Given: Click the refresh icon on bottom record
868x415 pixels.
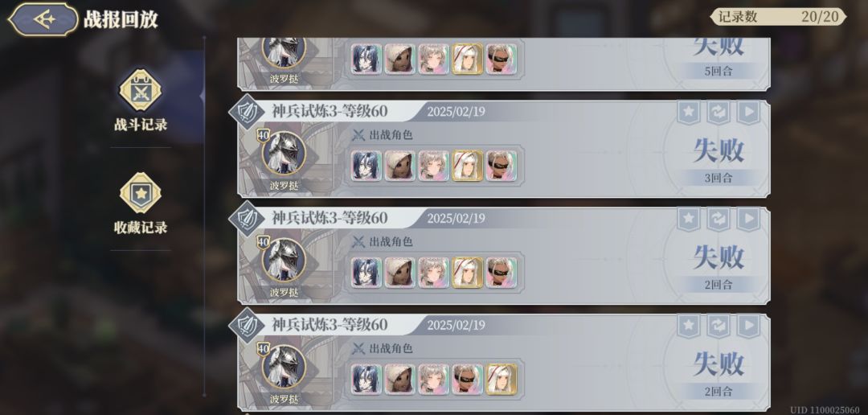Looking at the screenshot, I should tap(718, 327).
